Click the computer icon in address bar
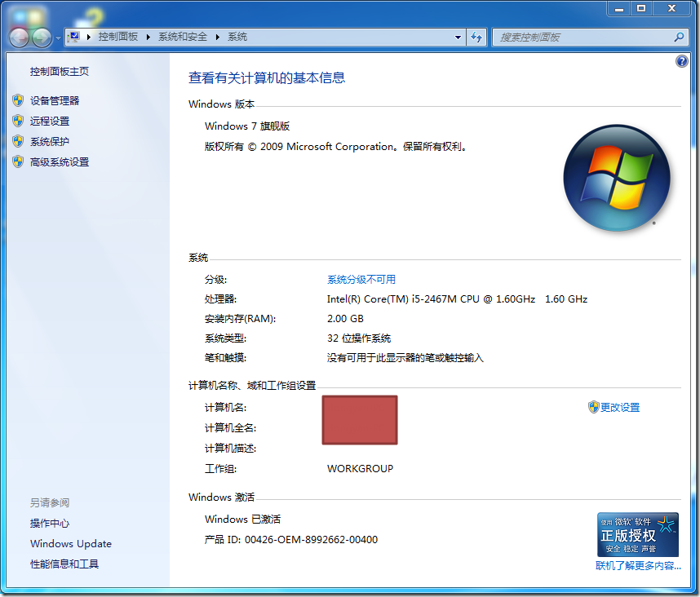Image resolution: width=700 pixels, height=597 pixels. (74, 37)
